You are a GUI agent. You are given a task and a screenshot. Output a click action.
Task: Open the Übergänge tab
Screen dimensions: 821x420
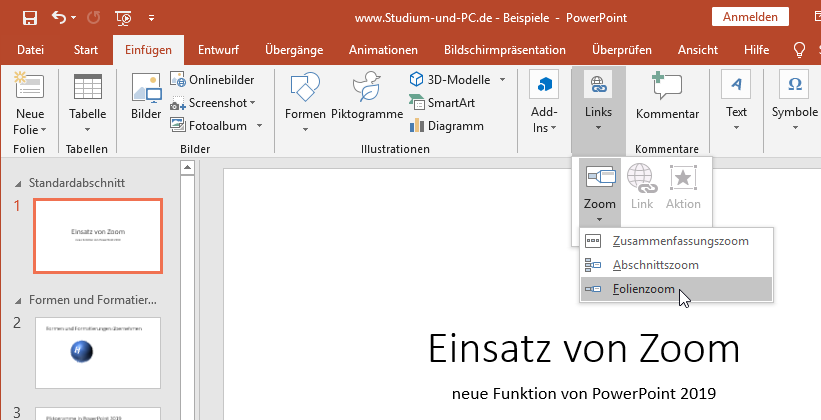(294, 50)
